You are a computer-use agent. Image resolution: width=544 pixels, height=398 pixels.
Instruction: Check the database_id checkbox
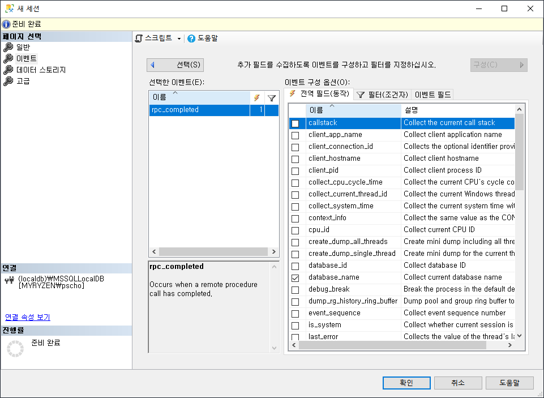(295, 266)
